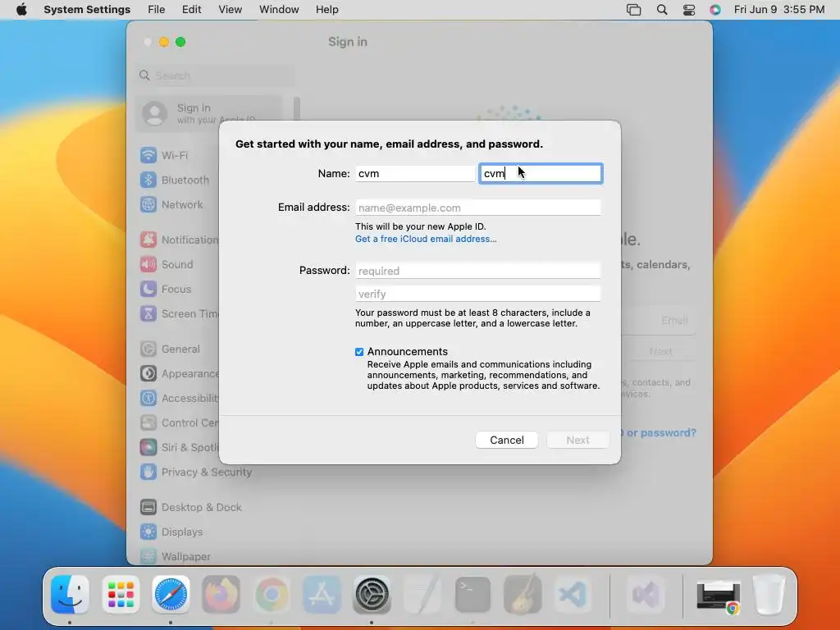Open Focus settings icon
The image size is (840, 630).
148,290
